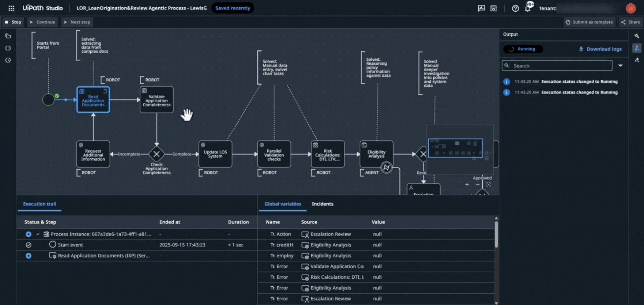
Task: Click the Stop debugging button
Action: point(13,22)
